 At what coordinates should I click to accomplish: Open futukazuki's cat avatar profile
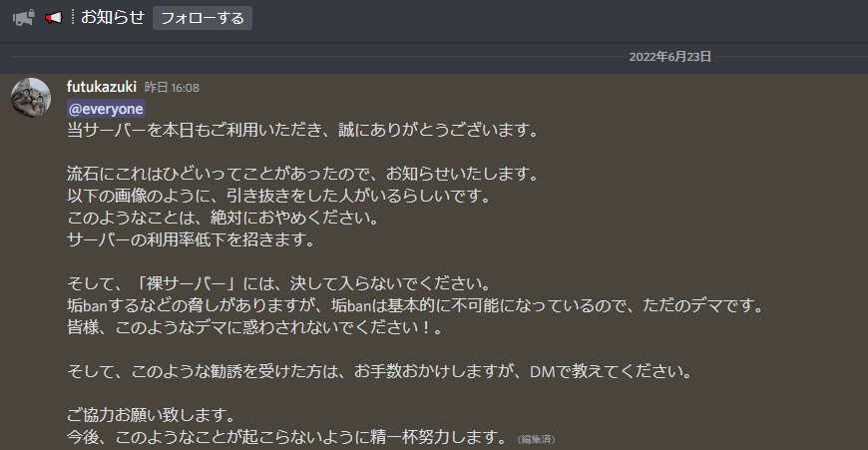31,98
